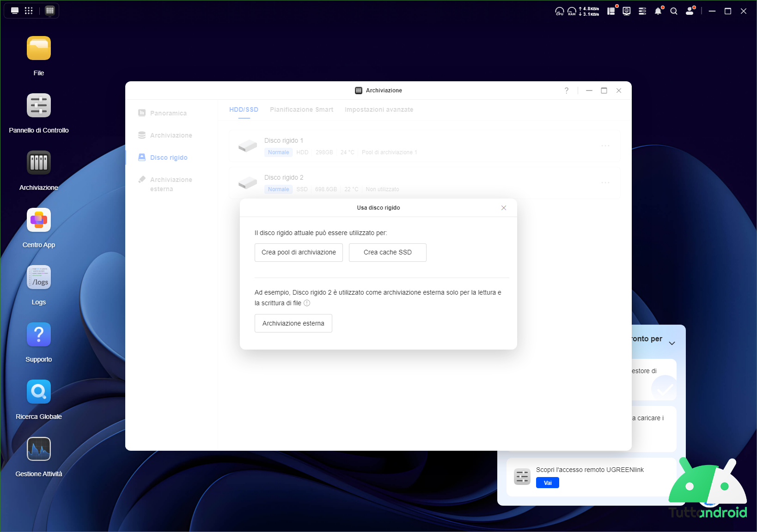Select Archiviazione taskbar app icon
Viewport: 757px width, 532px height.
(x=50, y=11)
